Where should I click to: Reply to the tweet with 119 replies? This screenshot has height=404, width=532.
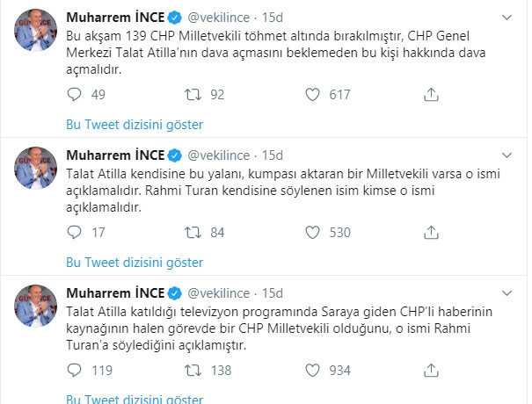pyautogui.click(x=74, y=371)
